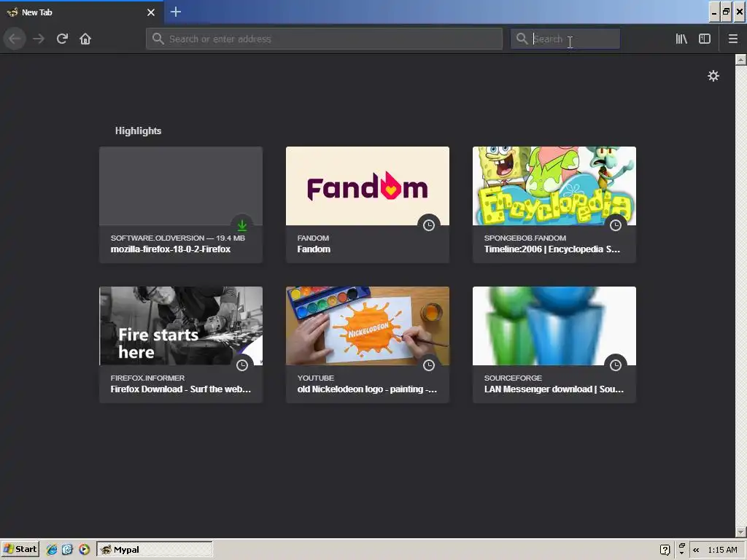
Task: Click the Highlights section heading
Action: [x=138, y=131]
